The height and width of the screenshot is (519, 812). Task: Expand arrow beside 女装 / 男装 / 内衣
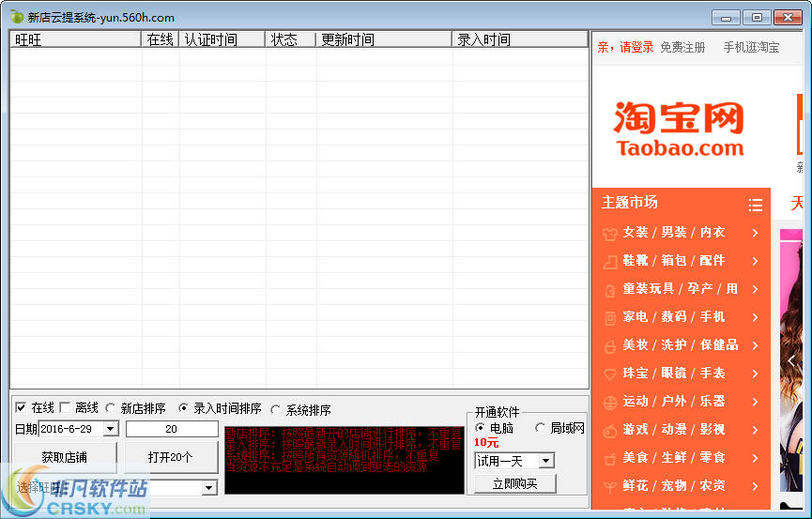pos(755,233)
